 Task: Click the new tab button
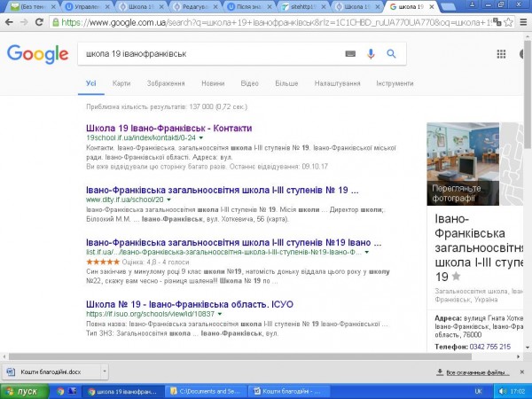coord(448,7)
